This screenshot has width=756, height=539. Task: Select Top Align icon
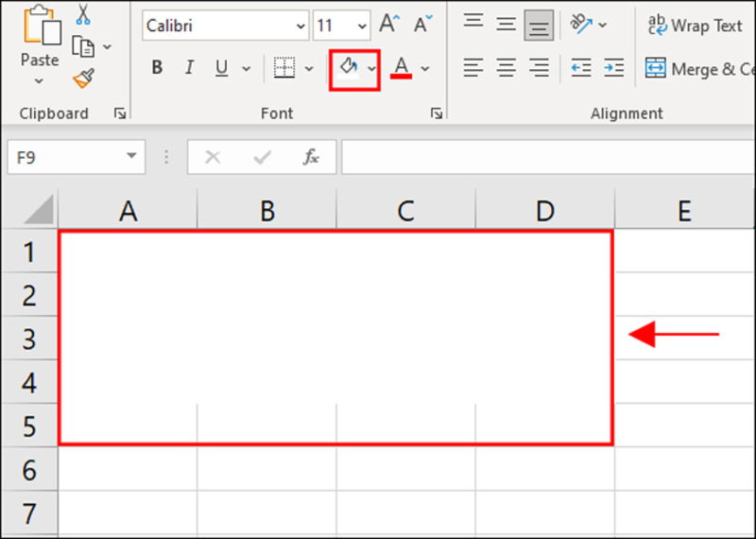click(473, 23)
